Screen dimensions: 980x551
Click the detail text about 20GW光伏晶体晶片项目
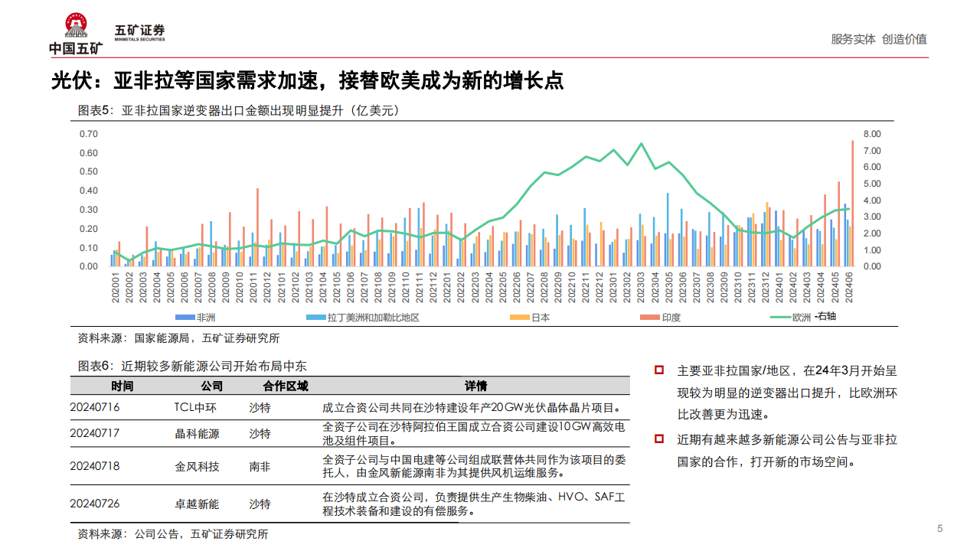(x=472, y=408)
